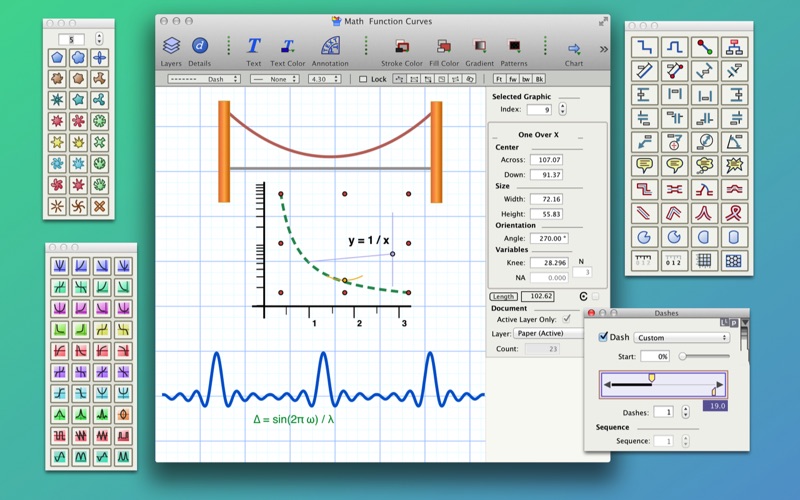Click the One Over X heading

[x=538, y=135]
